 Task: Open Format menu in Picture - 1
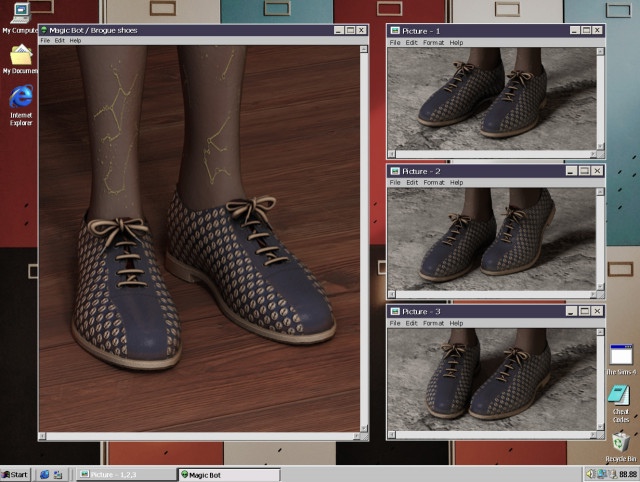click(x=433, y=43)
